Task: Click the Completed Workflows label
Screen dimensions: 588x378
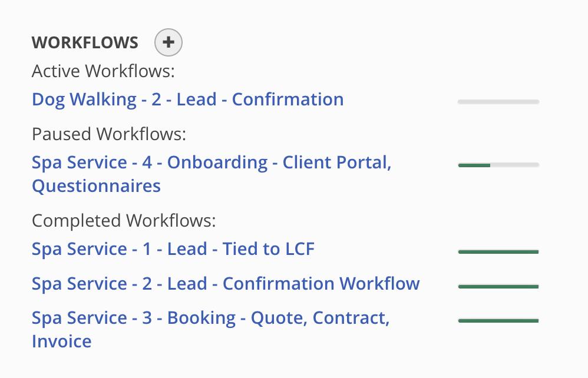Action: click(124, 221)
